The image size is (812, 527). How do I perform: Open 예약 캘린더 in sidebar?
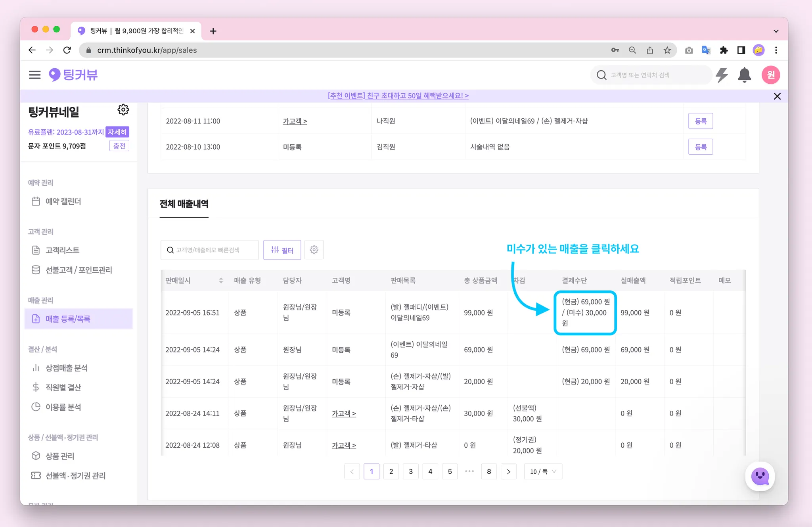[63, 202]
